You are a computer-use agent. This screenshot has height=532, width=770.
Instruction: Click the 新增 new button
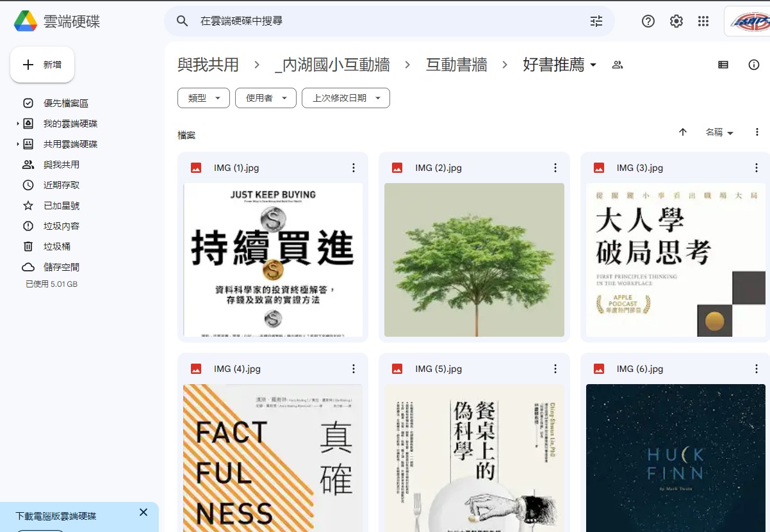click(42, 65)
